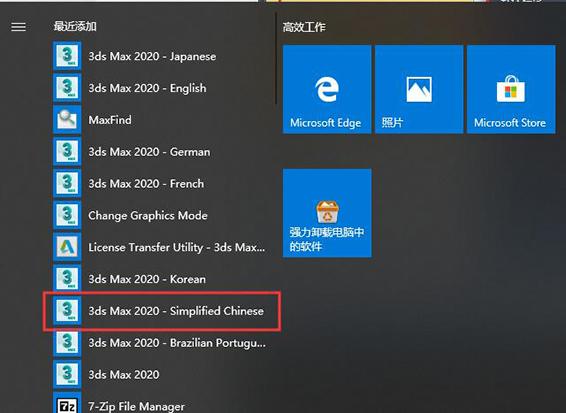566x413 pixels.
Task: Launch 3ds Max 2020 - Japanese text entry
Action: (x=152, y=57)
